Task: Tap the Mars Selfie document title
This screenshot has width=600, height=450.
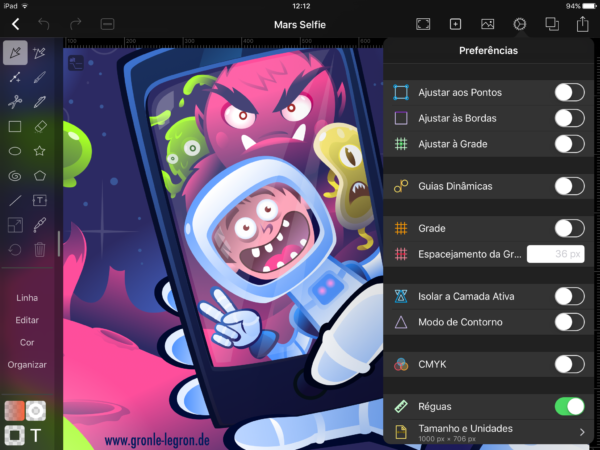Action: tap(300, 25)
